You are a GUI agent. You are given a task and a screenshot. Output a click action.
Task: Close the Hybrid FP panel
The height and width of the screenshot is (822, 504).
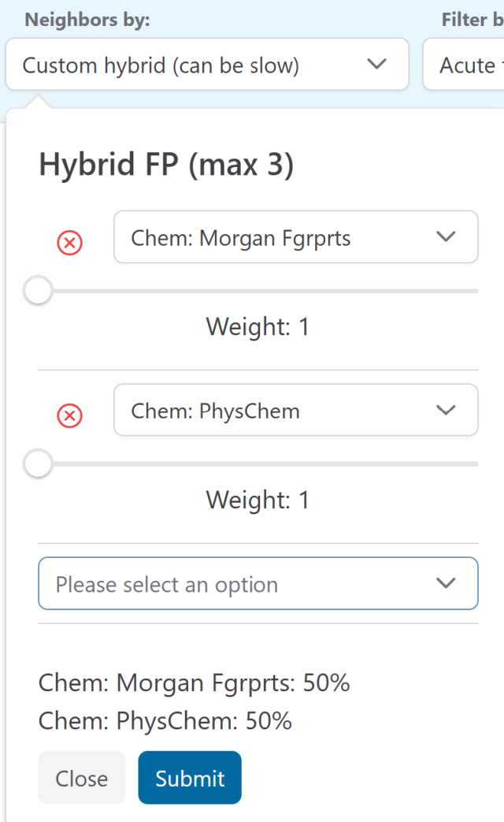pos(81,777)
